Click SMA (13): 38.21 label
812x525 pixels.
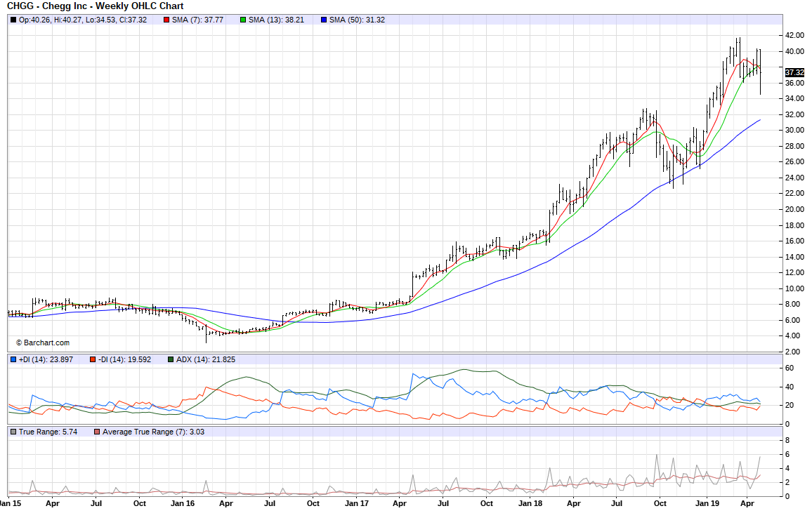click(x=277, y=20)
